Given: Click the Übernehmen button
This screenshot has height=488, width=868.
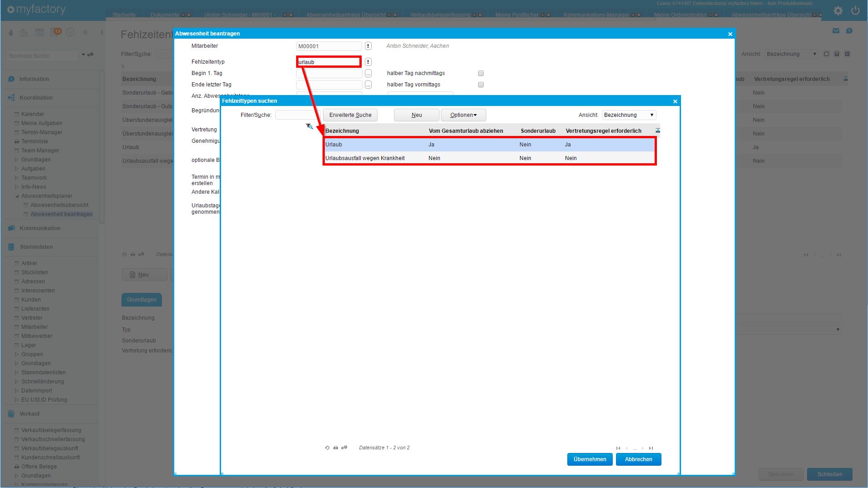Looking at the screenshot, I should pos(590,459).
